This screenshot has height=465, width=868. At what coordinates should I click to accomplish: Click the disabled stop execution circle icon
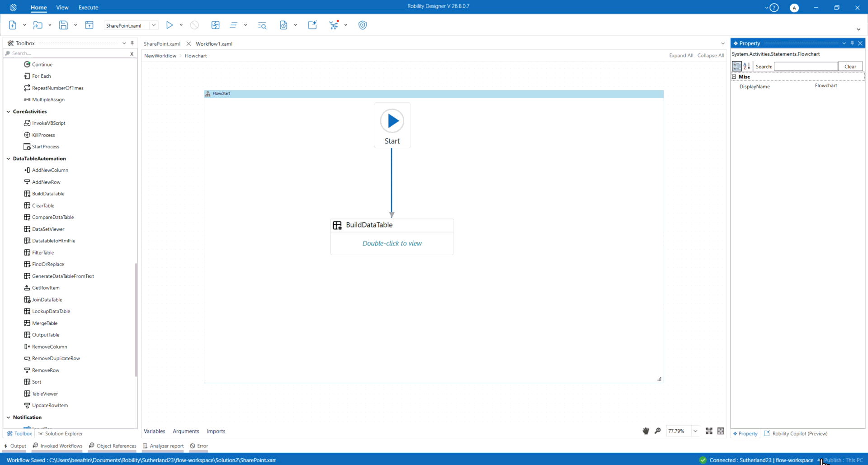click(194, 25)
